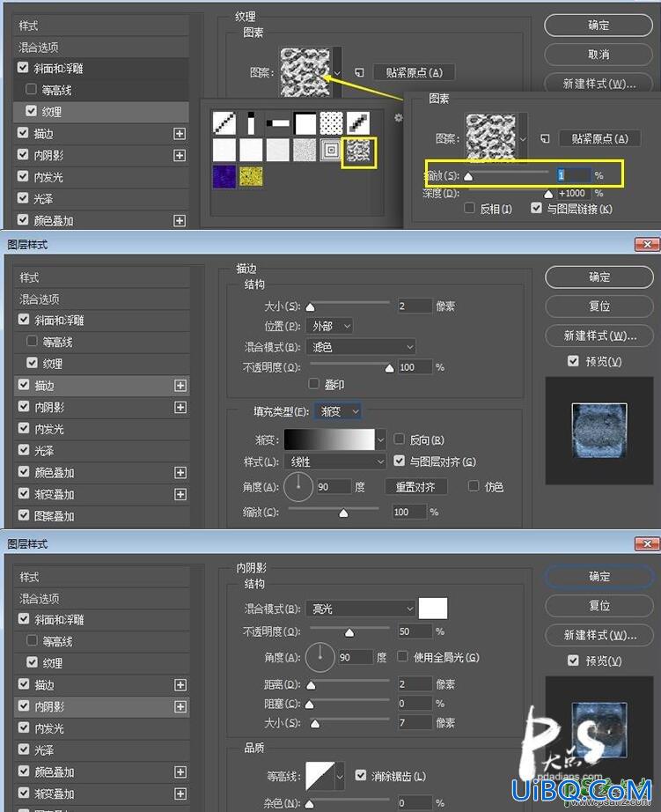The width and height of the screenshot is (661, 812).
Task: Select the polka dot pattern swatch
Action: pyautogui.click(x=331, y=123)
